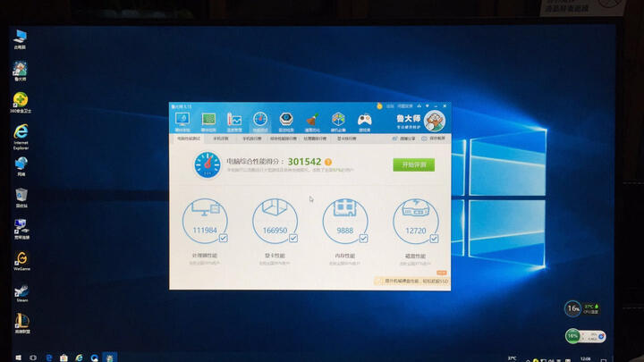Click the graphics card score circle 166950
644x362 pixels.
click(275, 222)
